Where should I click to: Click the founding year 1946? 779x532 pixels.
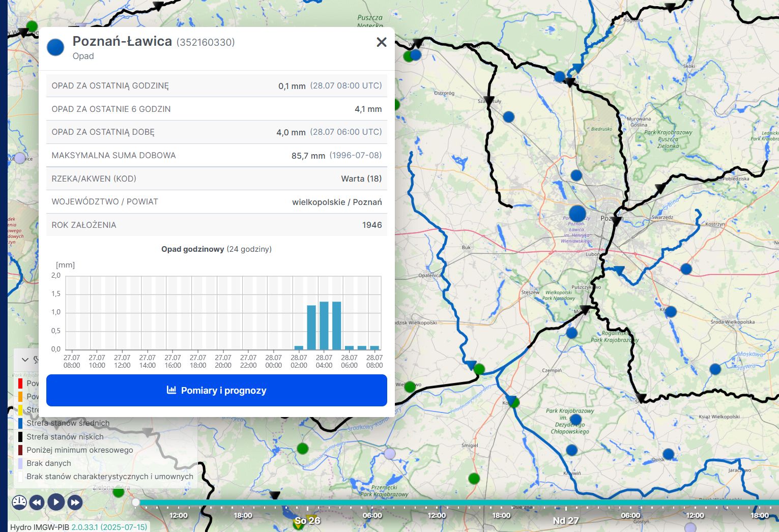pyautogui.click(x=372, y=225)
